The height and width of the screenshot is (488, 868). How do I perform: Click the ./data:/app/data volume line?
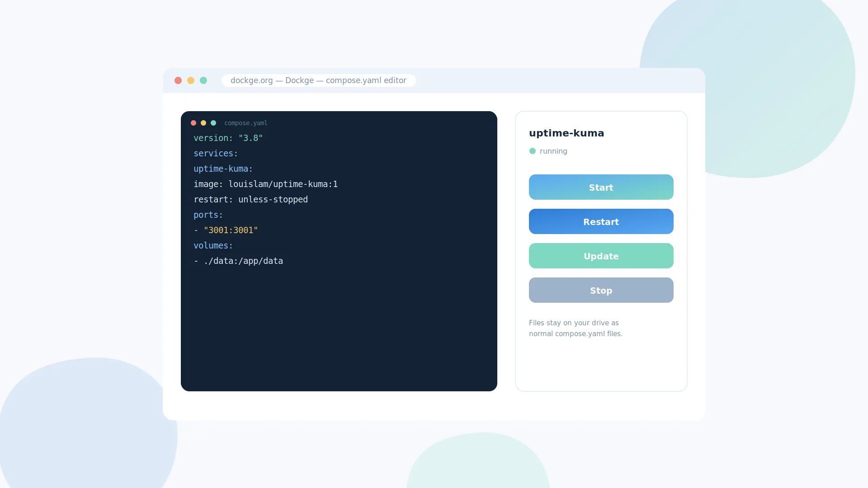click(238, 261)
